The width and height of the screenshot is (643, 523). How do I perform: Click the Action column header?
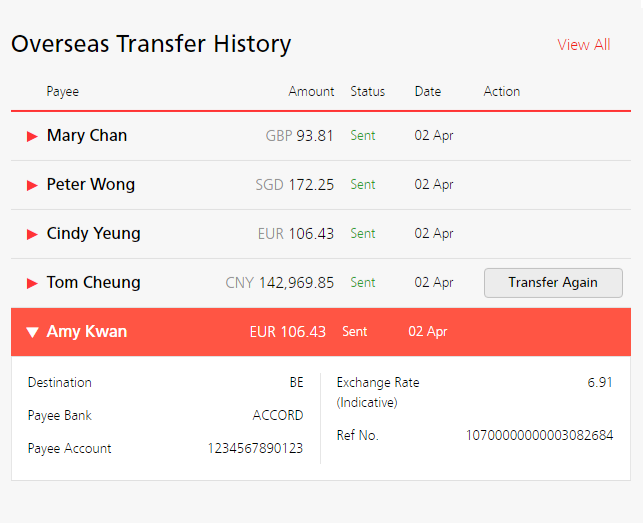pos(502,92)
